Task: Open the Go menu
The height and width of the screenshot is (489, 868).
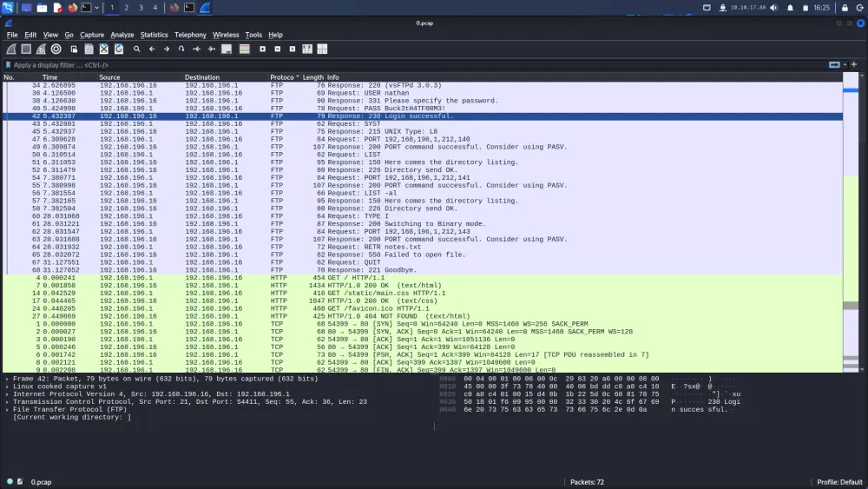Action: click(x=69, y=35)
